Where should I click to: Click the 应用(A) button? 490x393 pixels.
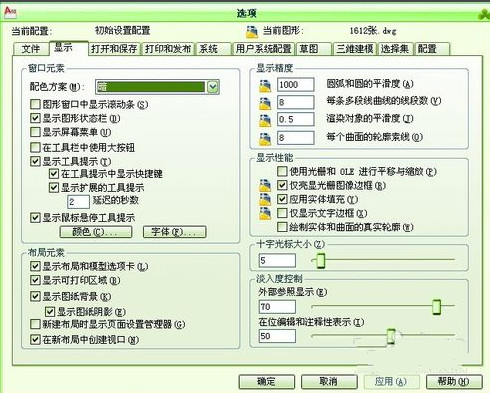point(391,382)
